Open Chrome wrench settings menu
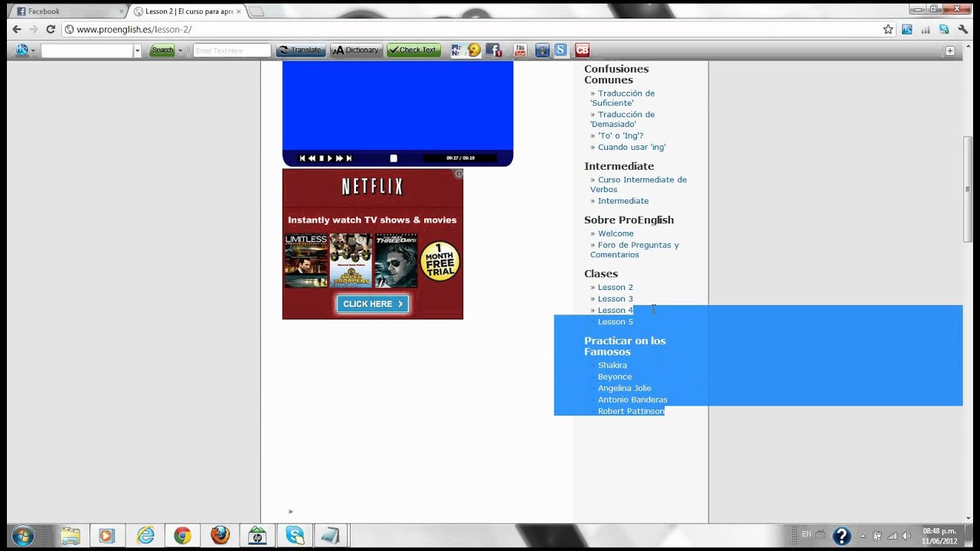The height and width of the screenshot is (551, 980). pos(963,29)
